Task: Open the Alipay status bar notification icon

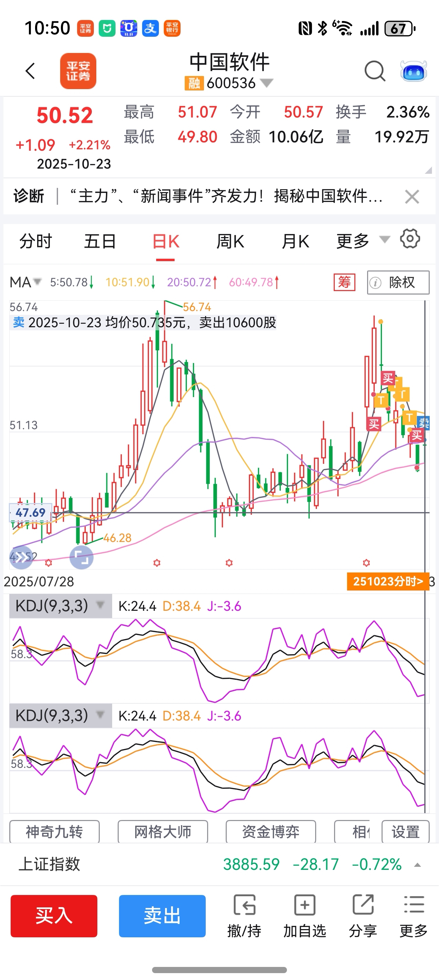Action: tap(151, 29)
